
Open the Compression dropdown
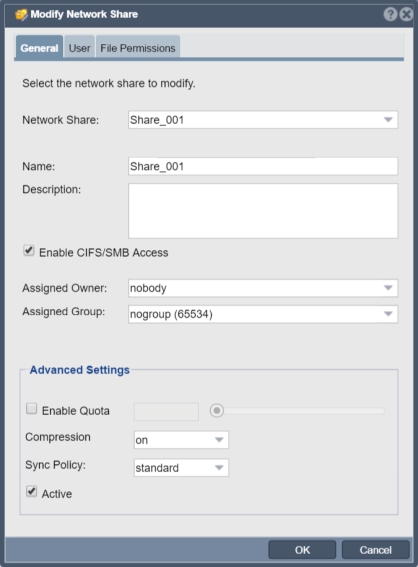(181, 440)
